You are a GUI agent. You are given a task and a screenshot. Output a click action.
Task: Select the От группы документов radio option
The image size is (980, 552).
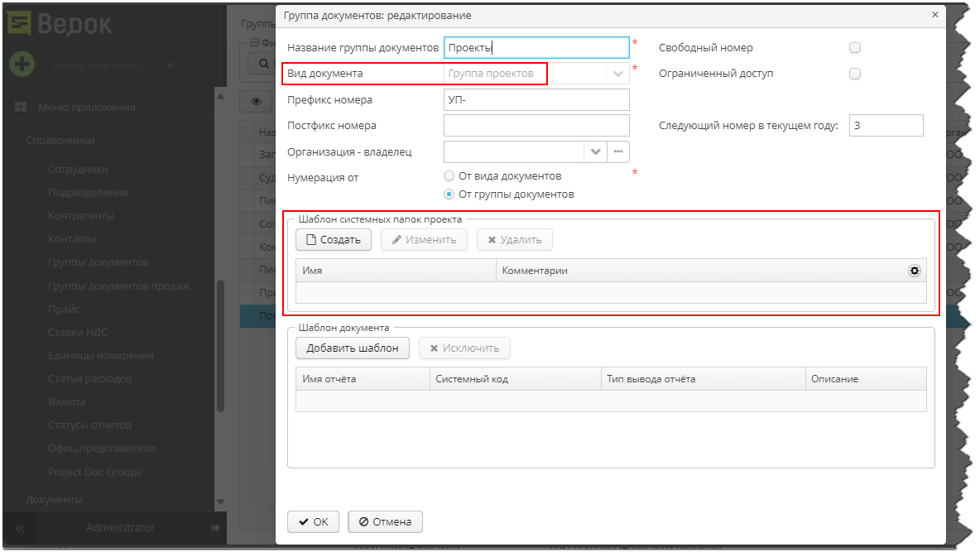(x=449, y=194)
